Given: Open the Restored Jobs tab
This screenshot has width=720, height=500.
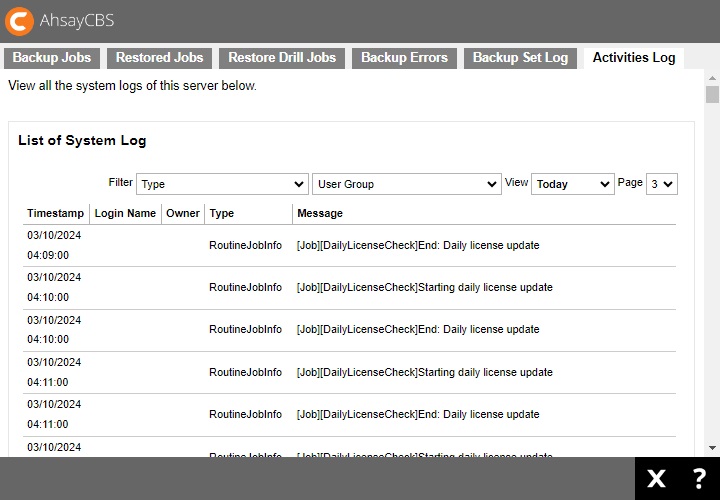Looking at the screenshot, I should (x=159, y=58).
